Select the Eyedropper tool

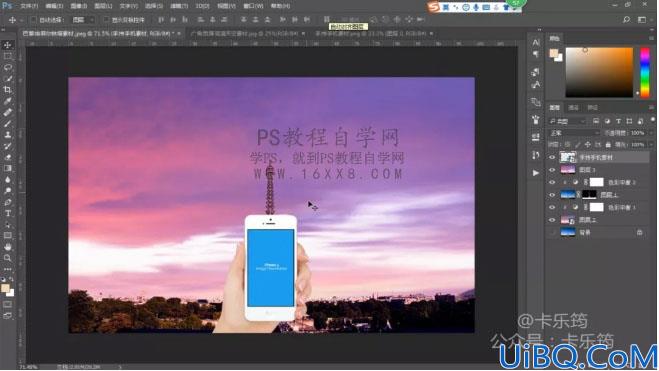click(8, 101)
